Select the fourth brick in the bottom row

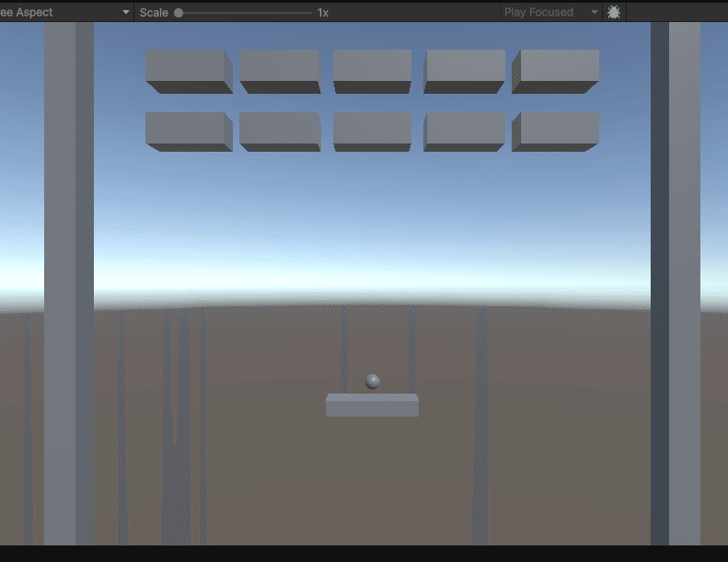[464, 132]
